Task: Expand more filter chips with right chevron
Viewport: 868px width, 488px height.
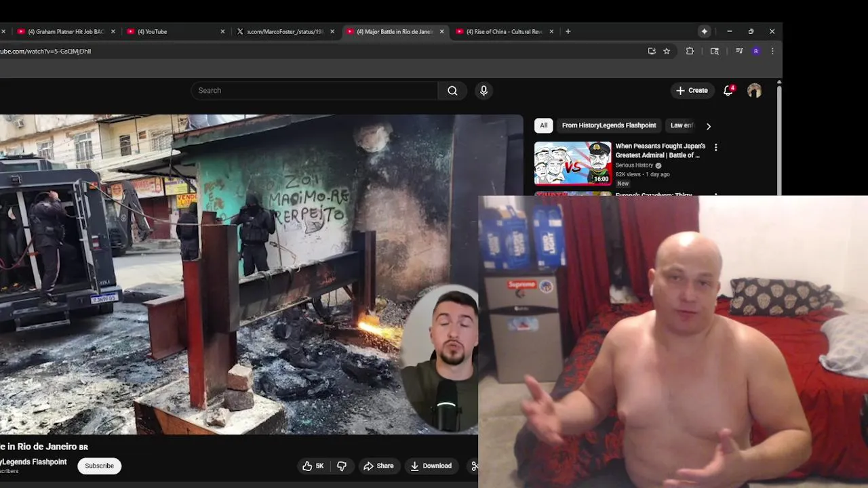Action: point(709,126)
